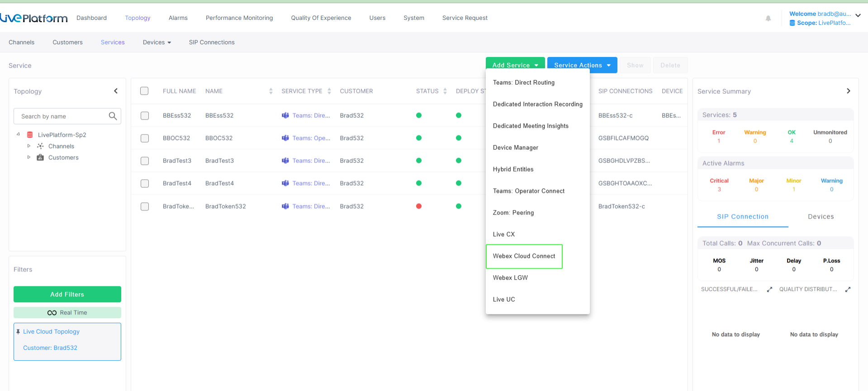Click Teams icon in BBOC532 row
Image resolution: width=868 pixels, height=391 pixels.
pyautogui.click(x=285, y=138)
